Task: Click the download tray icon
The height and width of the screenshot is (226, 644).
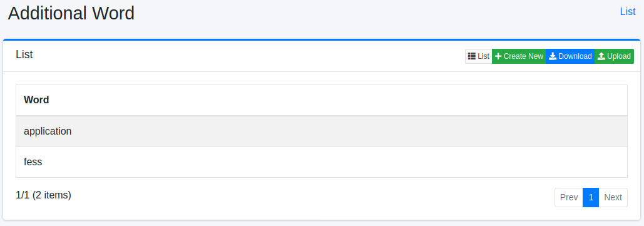Action: tap(553, 56)
